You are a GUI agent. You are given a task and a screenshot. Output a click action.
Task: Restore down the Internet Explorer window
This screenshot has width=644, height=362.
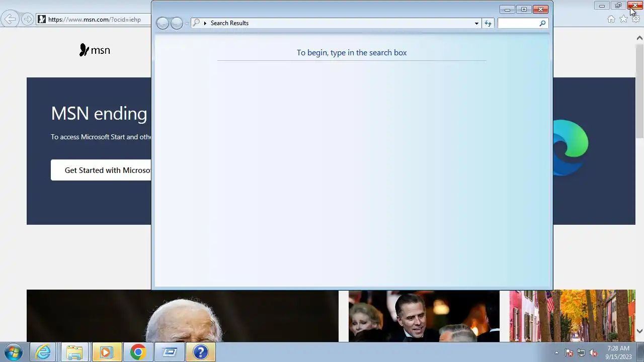click(618, 6)
